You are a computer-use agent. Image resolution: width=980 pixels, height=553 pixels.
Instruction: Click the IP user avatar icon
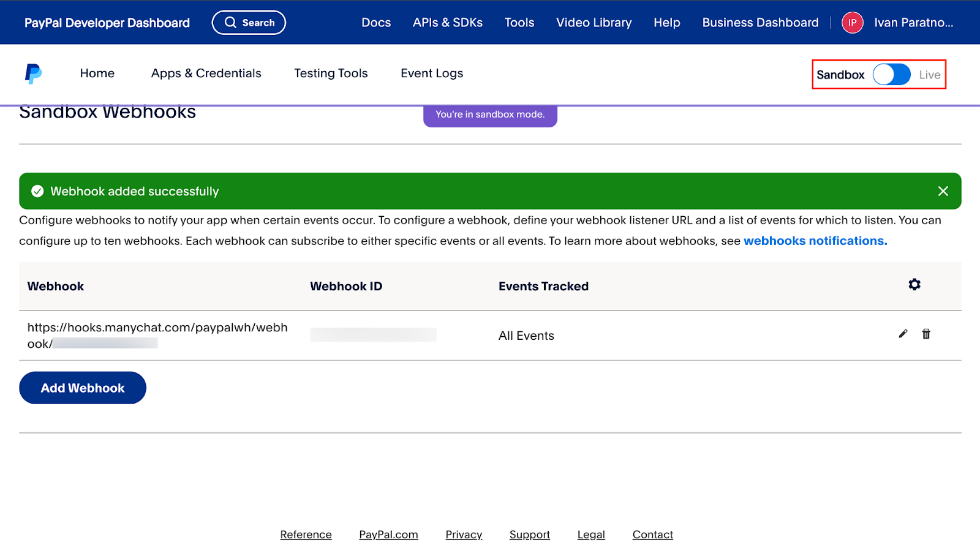[x=852, y=23]
